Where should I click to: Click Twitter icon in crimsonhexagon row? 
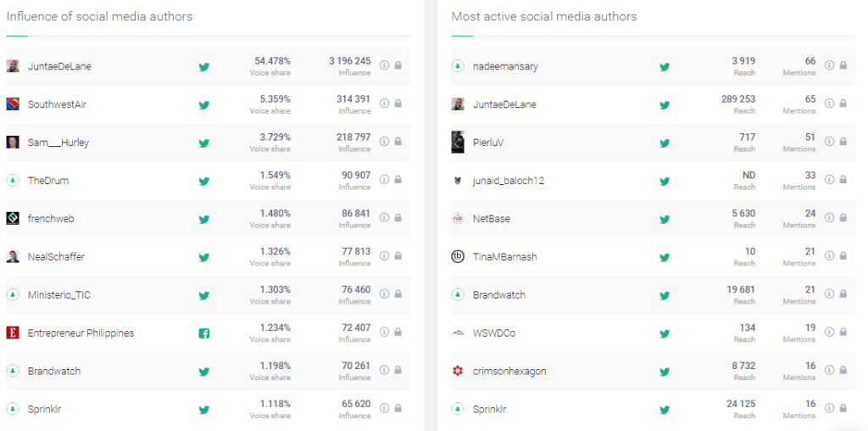click(665, 372)
